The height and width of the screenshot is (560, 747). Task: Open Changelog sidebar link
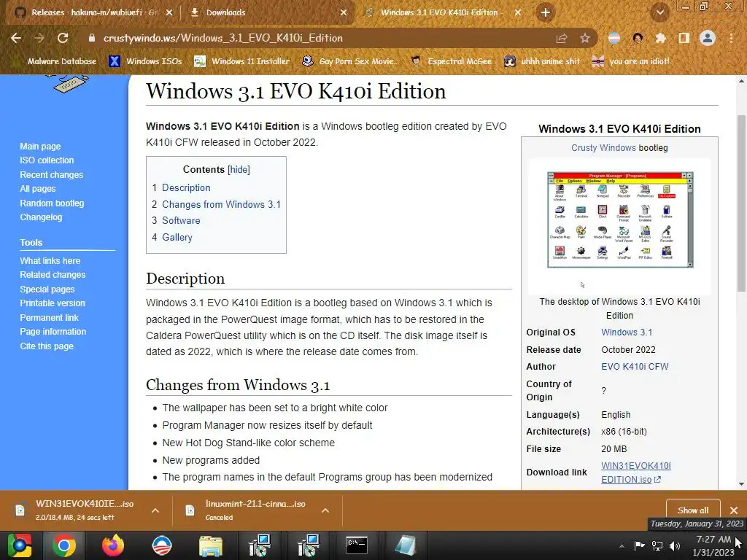(41, 217)
